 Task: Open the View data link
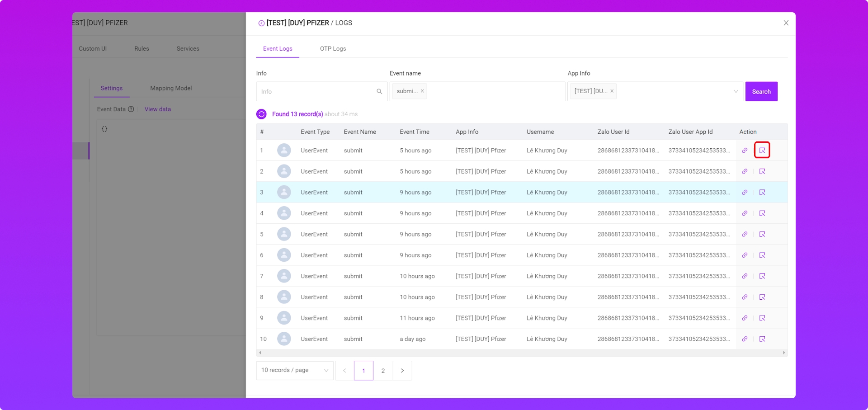coord(158,109)
